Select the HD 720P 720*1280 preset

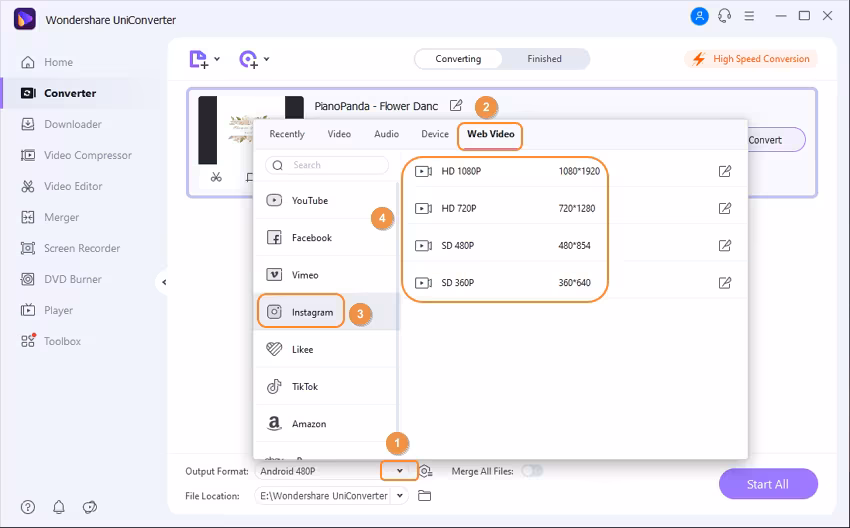(574, 208)
